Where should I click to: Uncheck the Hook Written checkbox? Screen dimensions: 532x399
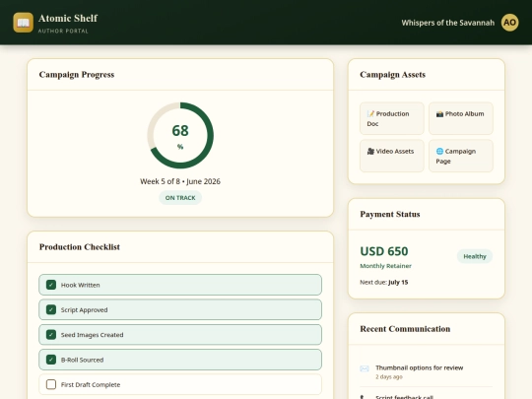pyautogui.click(x=51, y=285)
